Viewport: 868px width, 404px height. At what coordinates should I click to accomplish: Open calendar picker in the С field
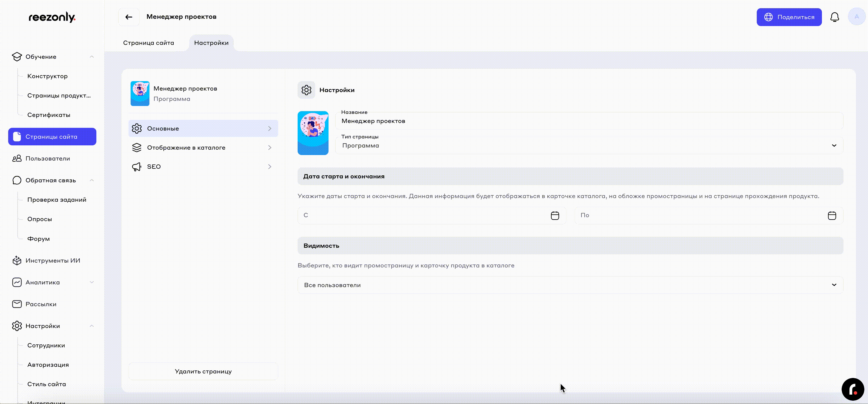(x=555, y=215)
